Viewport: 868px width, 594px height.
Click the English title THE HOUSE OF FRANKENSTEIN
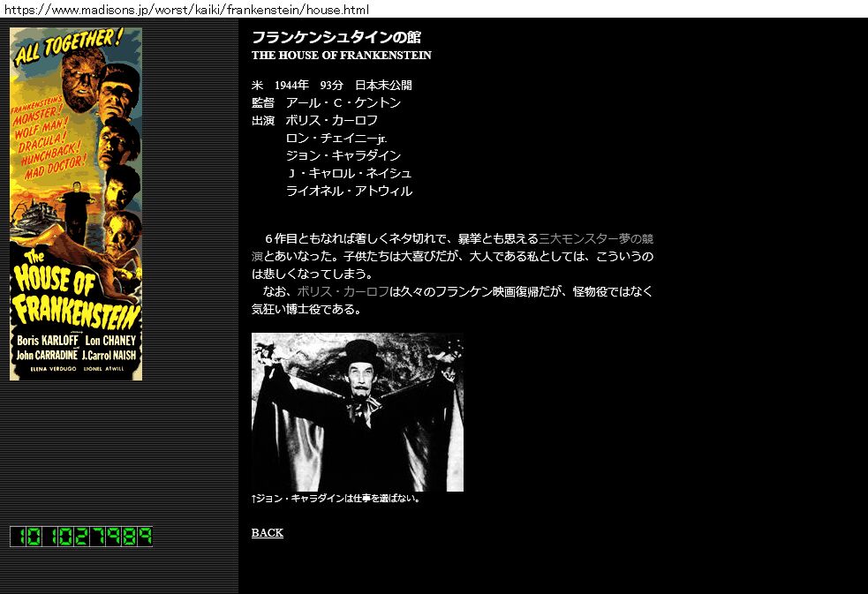click(x=341, y=56)
